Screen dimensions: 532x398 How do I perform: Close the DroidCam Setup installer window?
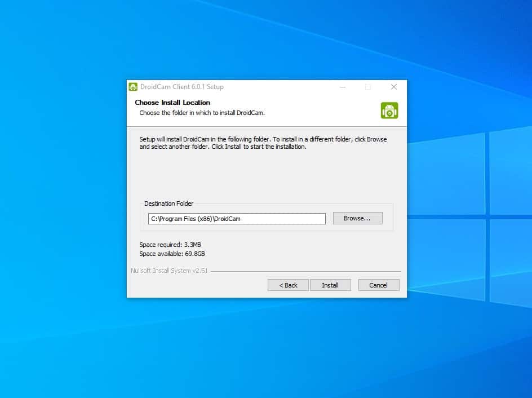coord(394,87)
